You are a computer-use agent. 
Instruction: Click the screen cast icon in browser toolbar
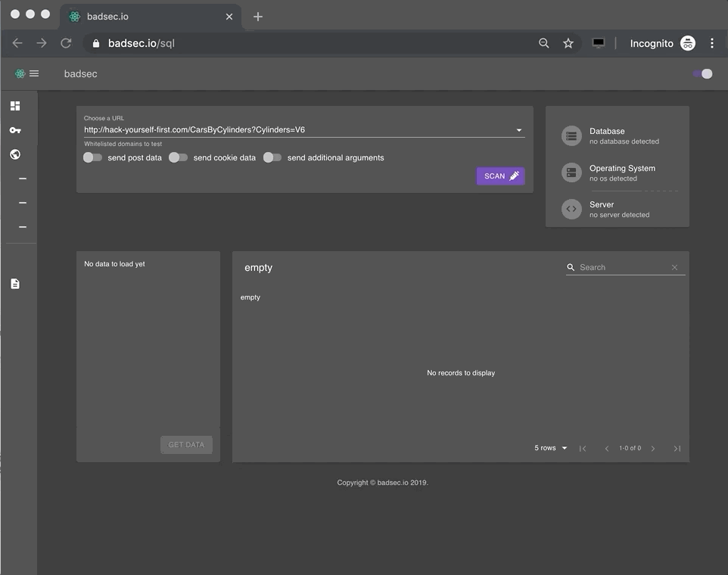point(599,43)
